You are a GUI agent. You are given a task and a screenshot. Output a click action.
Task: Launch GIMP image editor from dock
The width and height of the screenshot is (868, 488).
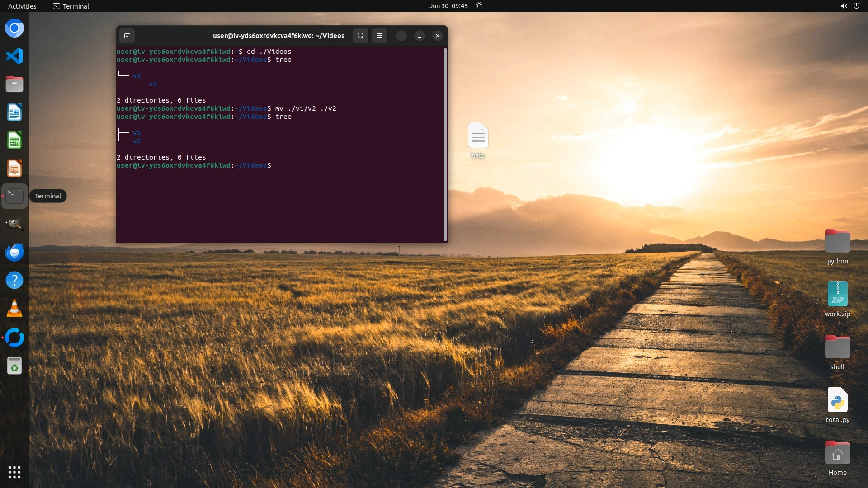pyautogui.click(x=14, y=224)
